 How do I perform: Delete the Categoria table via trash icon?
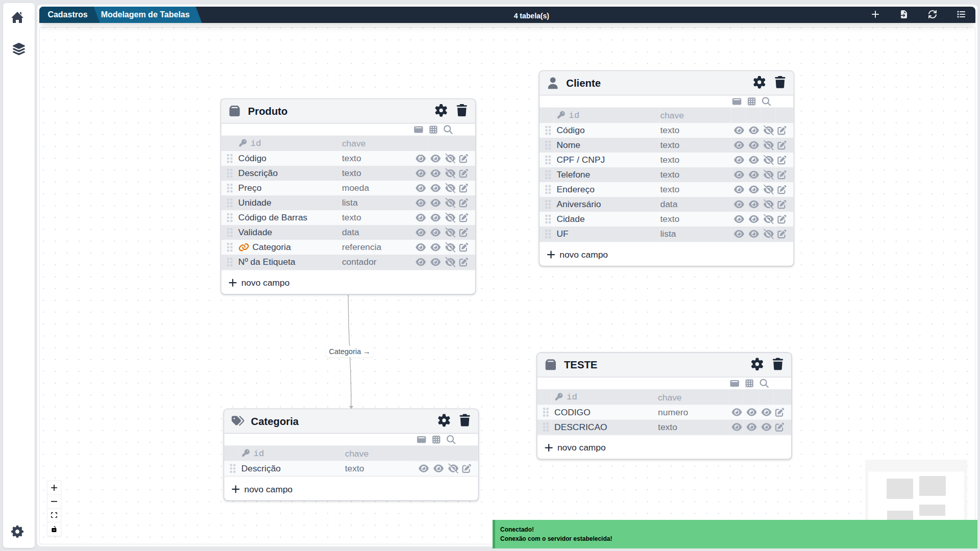[x=464, y=420]
